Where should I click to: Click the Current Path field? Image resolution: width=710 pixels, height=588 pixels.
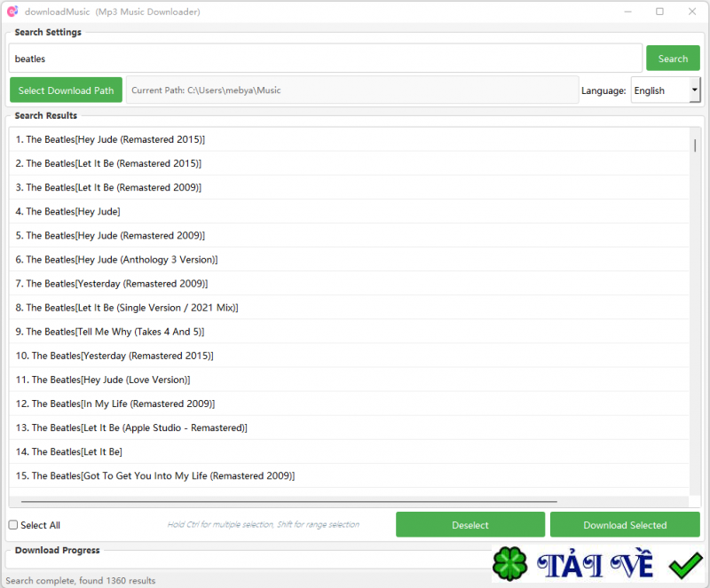coord(352,90)
